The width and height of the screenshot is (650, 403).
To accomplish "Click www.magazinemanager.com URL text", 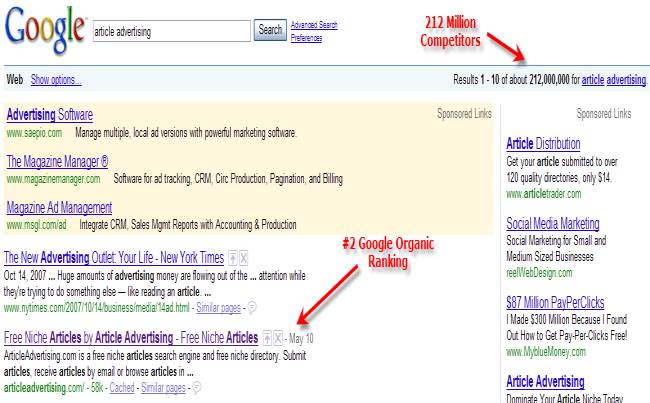I will (53, 179).
